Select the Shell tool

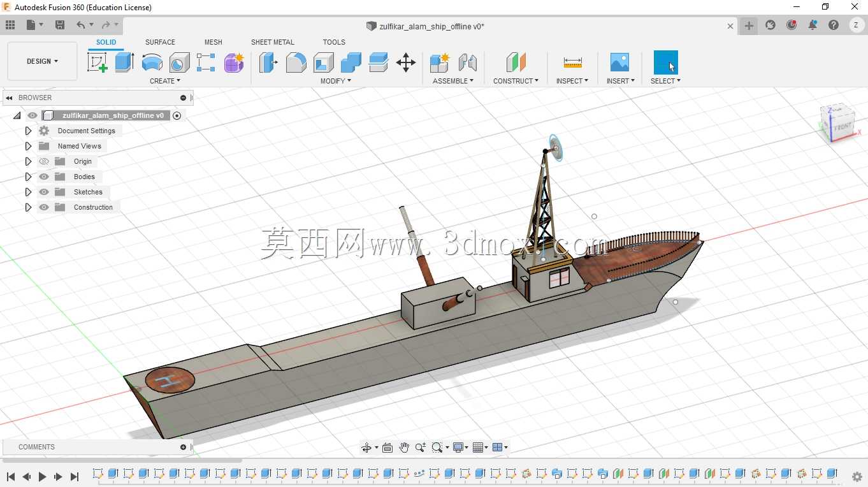(323, 62)
